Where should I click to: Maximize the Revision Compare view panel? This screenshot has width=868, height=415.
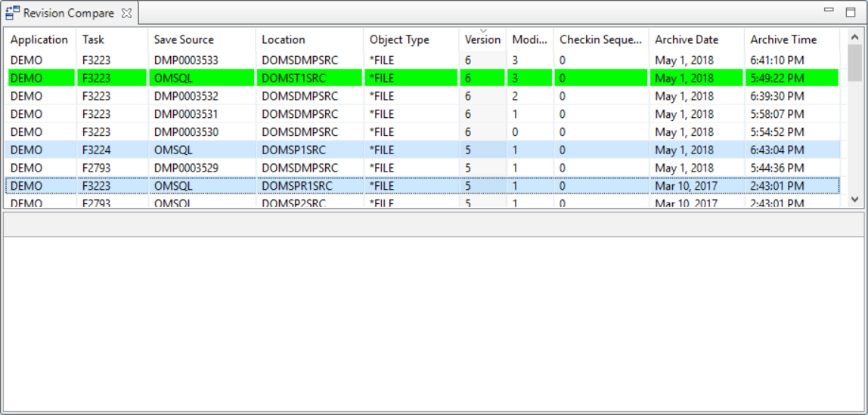(850, 11)
